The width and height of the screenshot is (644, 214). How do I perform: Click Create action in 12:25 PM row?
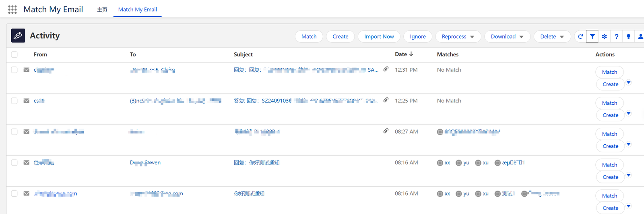(610, 115)
